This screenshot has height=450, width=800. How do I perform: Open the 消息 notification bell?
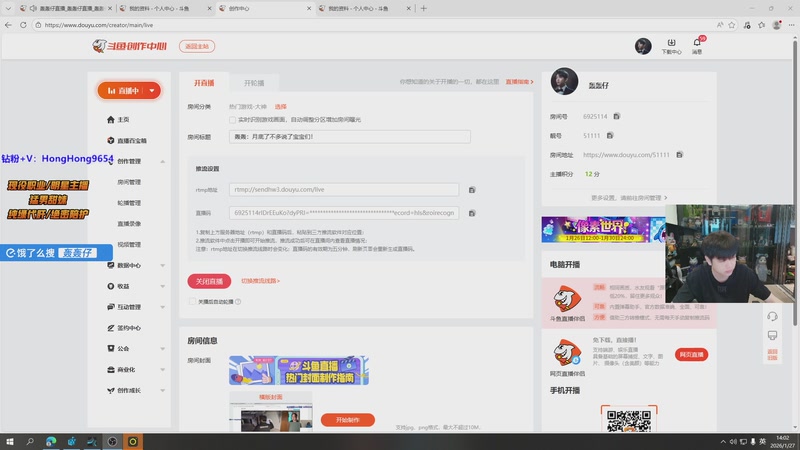pyautogui.click(x=698, y=43)
